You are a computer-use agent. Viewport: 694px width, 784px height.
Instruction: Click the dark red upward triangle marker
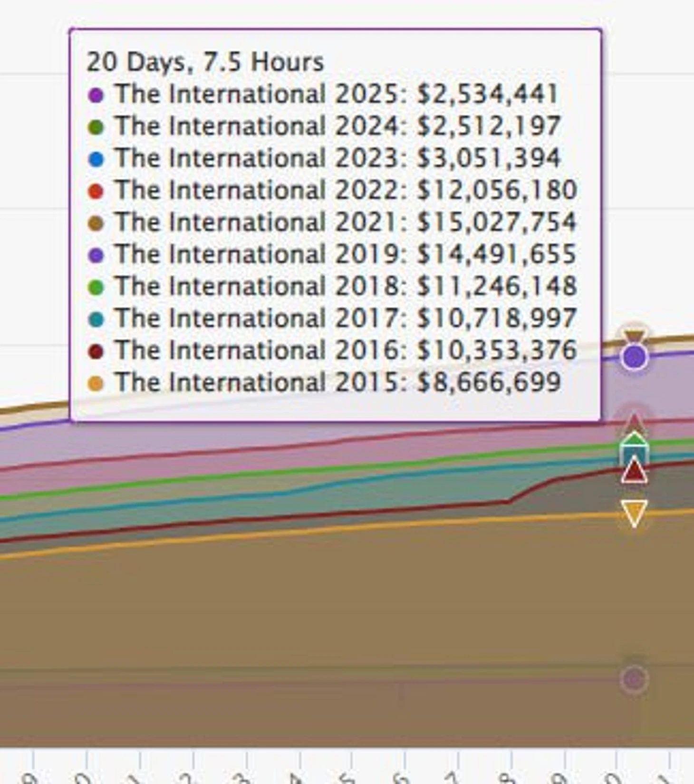[635, 471]
